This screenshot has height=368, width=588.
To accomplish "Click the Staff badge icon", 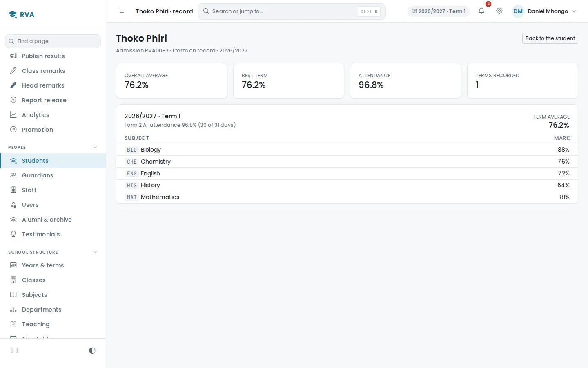I will click(x=13, y=190).
